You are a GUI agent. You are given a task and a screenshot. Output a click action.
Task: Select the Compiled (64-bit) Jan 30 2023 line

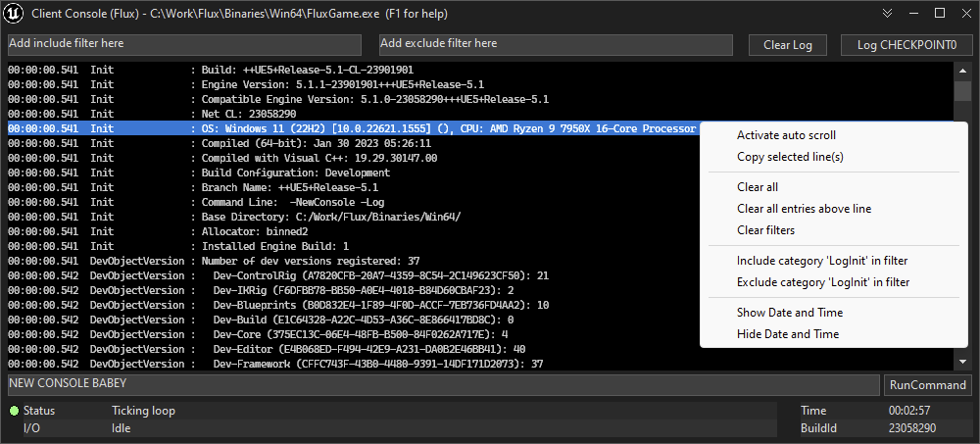[x=354, y=143]
